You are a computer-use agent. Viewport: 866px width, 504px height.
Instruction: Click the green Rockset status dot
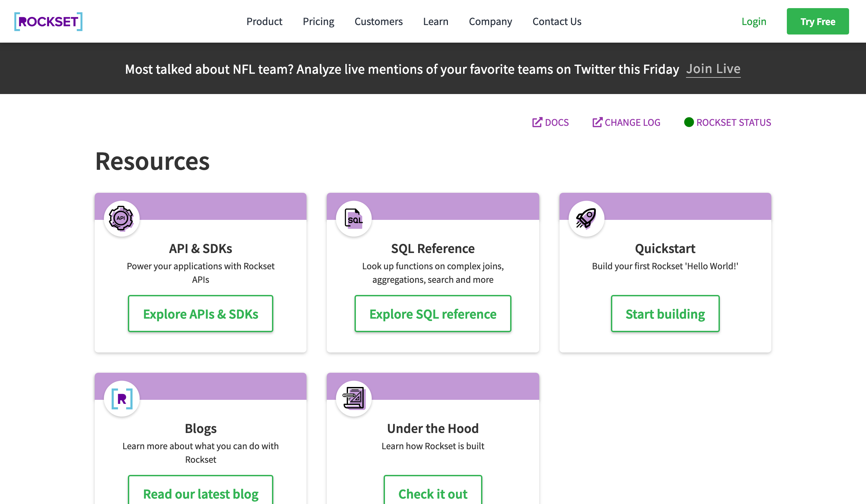tap(689, 122)
